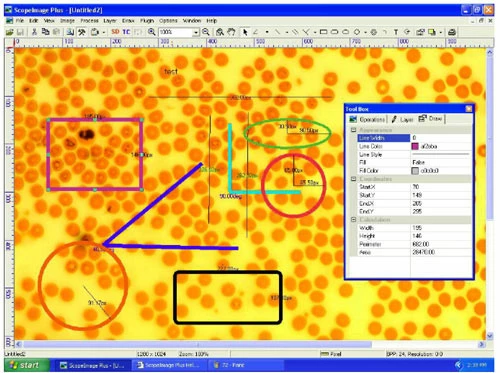The image size is (500, 373).
Task: Switch to the Operations tab
Action: pyautogui.click(x=367, y=119)
